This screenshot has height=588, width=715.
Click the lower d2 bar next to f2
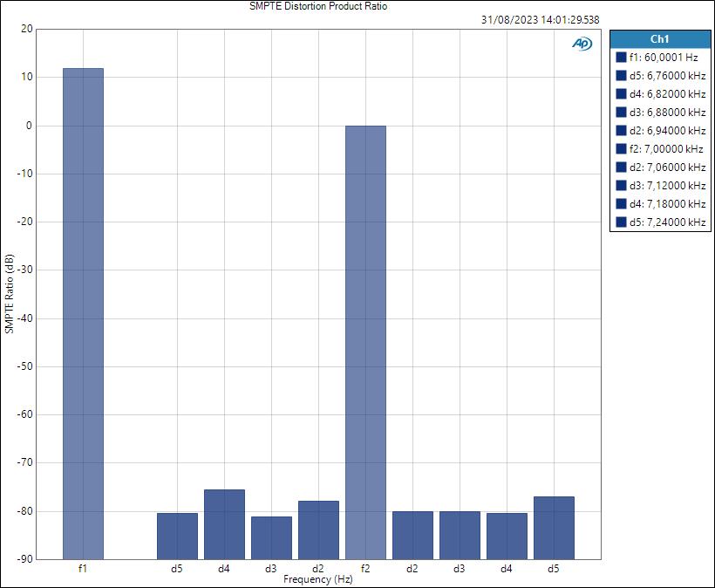[x=319, y=530]
